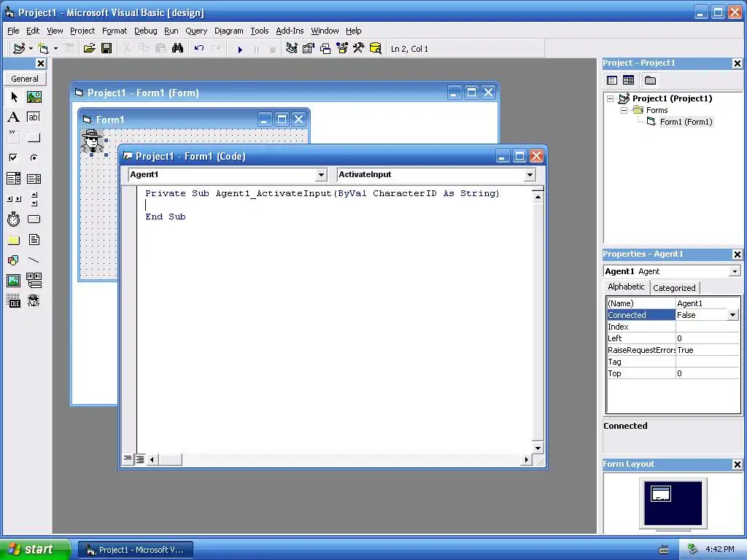Image resolution: width=747 pixels, height=560 pixels.
Task: Open the Agent1 Agent object list in Properties
Action: 735,271
